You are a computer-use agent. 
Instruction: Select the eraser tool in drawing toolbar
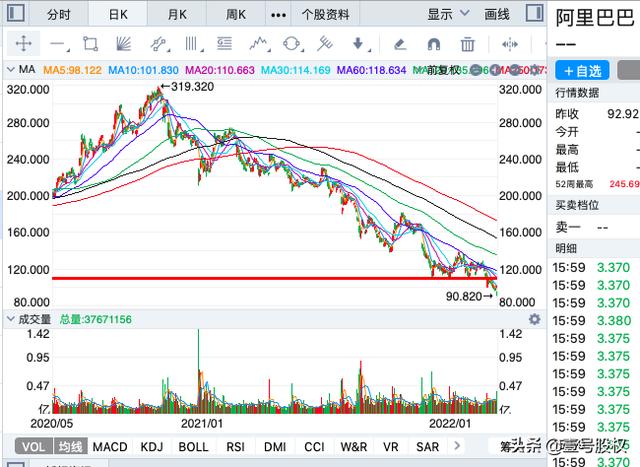[399, 44]
